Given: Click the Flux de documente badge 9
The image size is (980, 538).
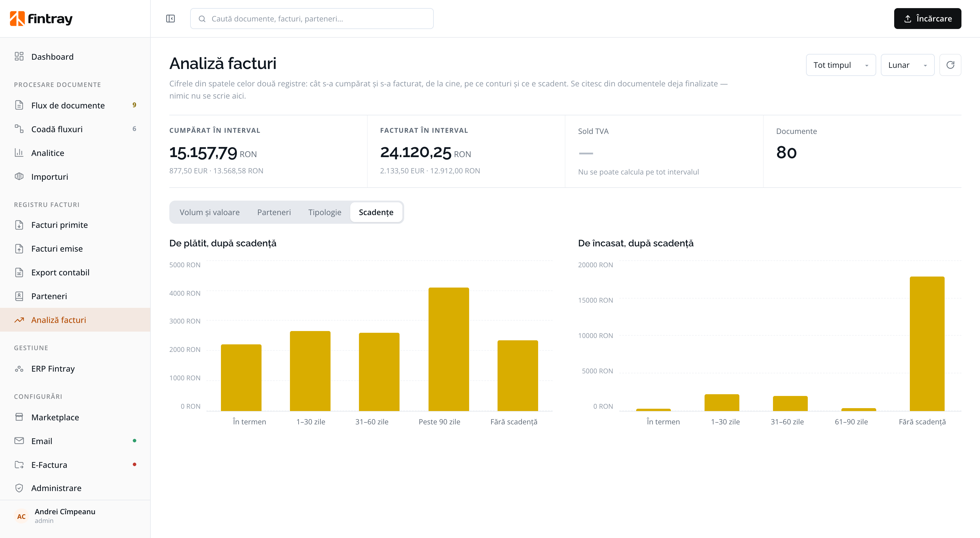Looking at the screenshot, I should tap(134, 105).
